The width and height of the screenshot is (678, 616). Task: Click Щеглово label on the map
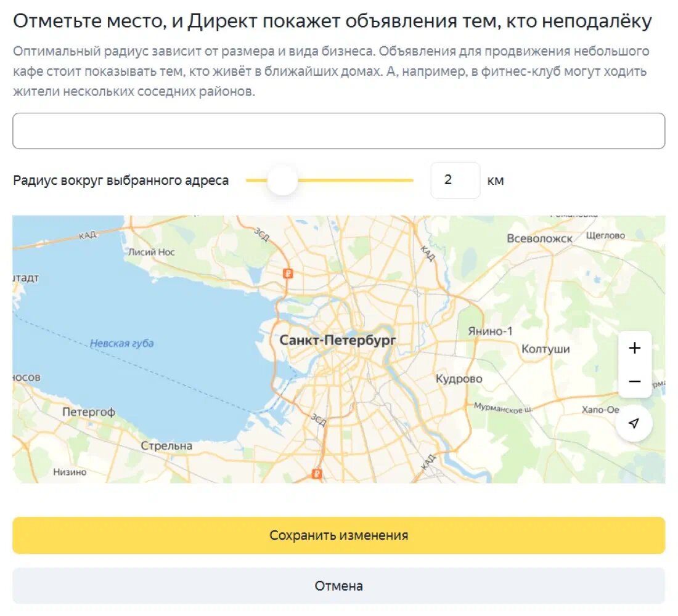pyautogui.click(x=605, y=235)
